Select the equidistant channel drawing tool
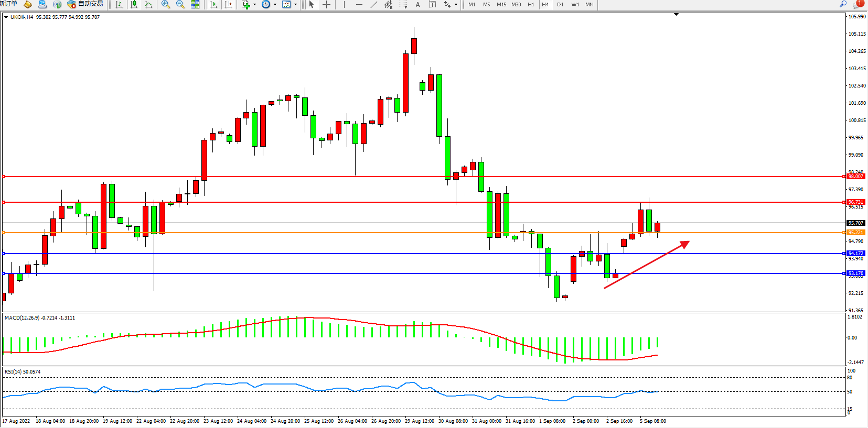The image size is (868, 428). 388,5
